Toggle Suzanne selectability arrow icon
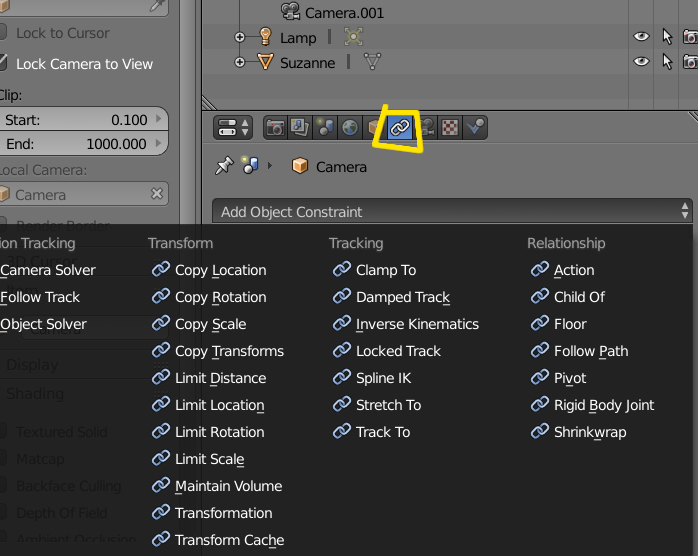The height and width of the screenshot is (556, 698). pos(667,61)
